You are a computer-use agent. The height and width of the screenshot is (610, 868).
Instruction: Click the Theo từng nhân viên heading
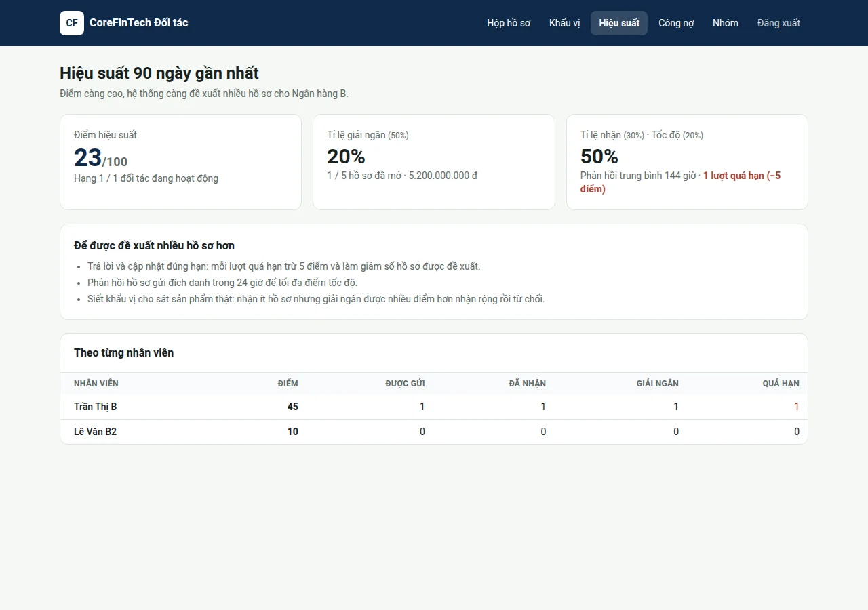tap(123, 352)
